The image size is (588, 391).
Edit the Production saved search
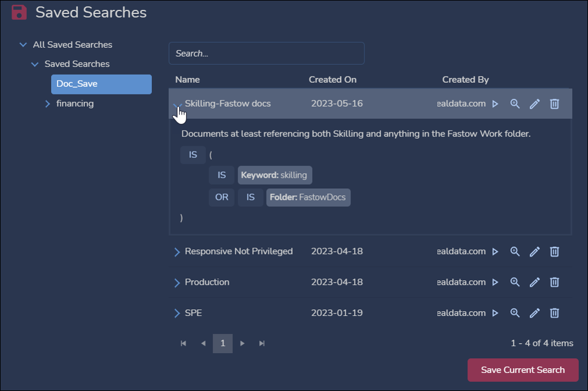534,282
